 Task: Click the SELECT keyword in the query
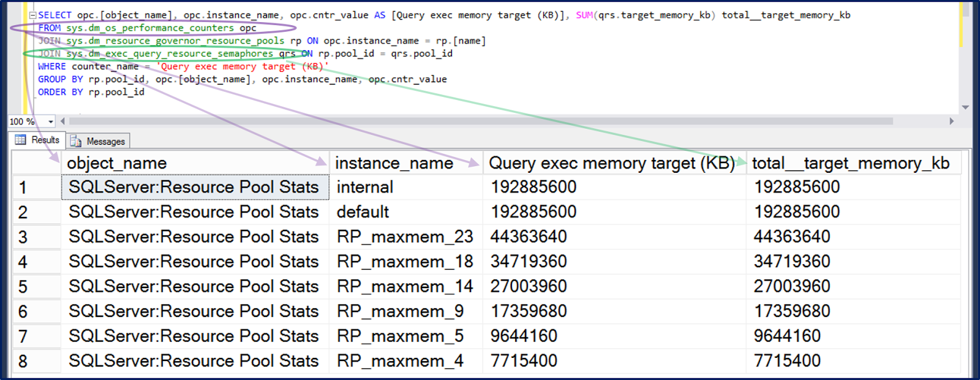click(55, 15)
